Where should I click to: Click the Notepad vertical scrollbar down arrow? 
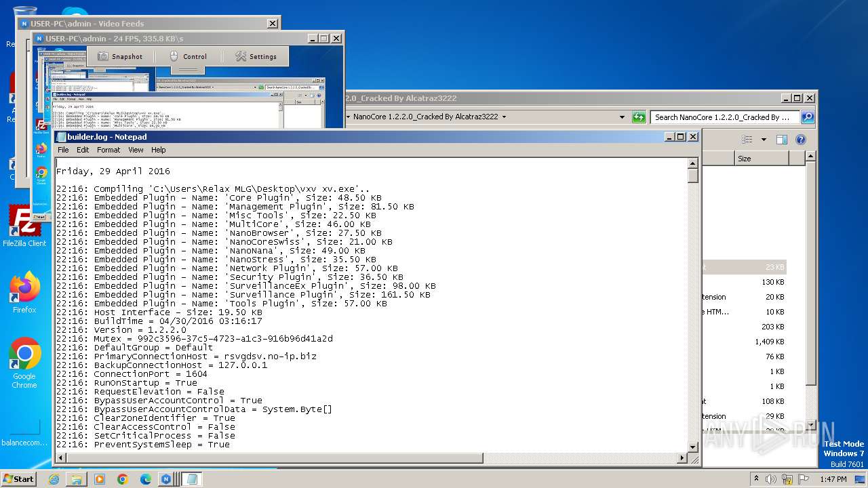[692, 447]
